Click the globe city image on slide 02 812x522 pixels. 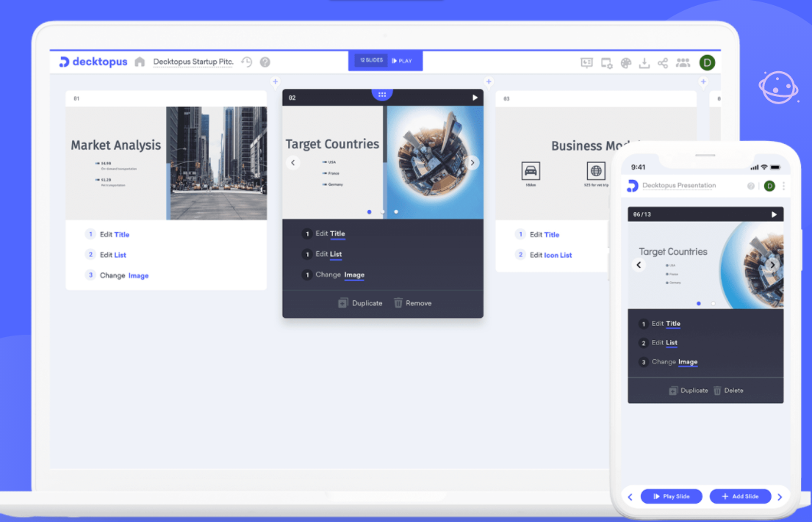tap(434, 162)
